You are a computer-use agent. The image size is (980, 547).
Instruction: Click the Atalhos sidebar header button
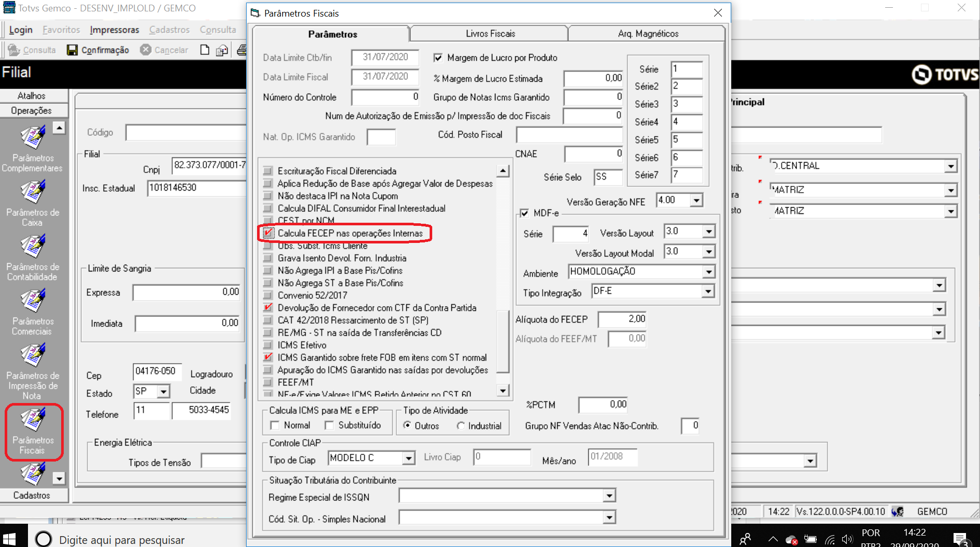coord(34,96)
